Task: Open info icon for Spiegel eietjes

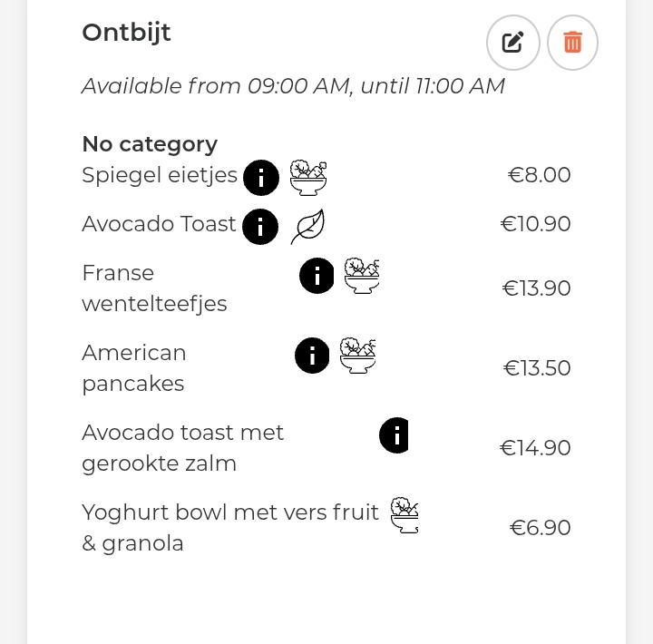Action: (261, 178)
